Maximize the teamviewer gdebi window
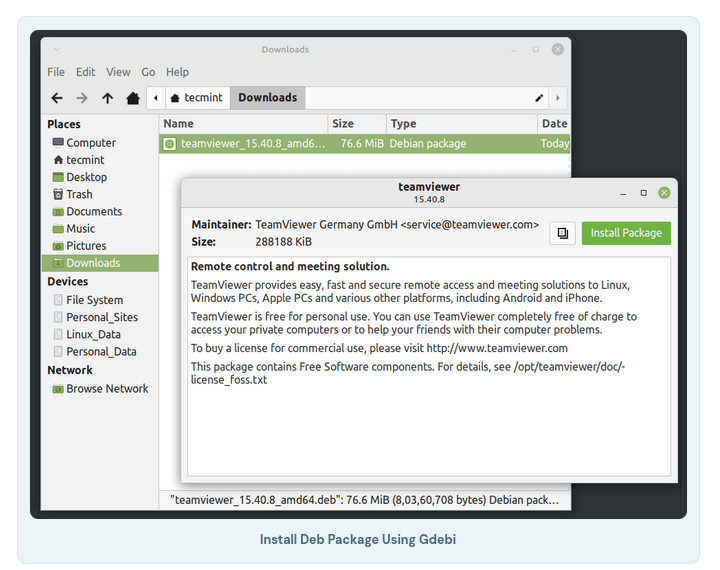Screen dimensions: 720x570 coord(644,193)
